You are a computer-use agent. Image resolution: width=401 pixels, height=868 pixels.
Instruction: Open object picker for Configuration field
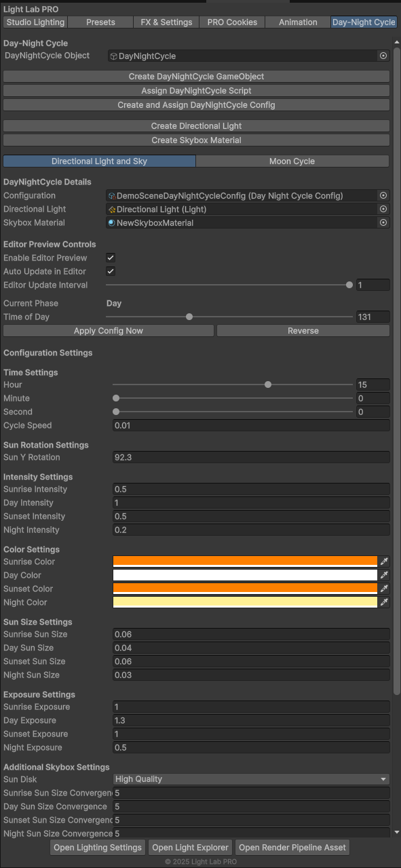pyautogui.click(x=383, y=195)
